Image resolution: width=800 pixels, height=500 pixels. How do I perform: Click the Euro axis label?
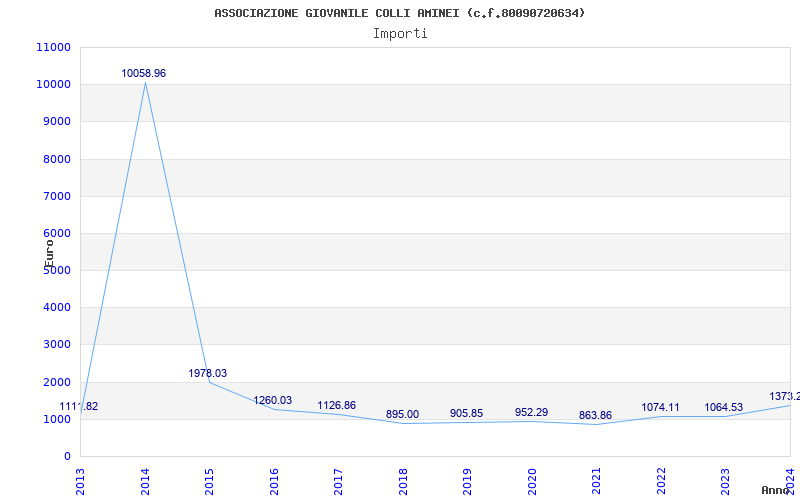(x=49, y=254)
